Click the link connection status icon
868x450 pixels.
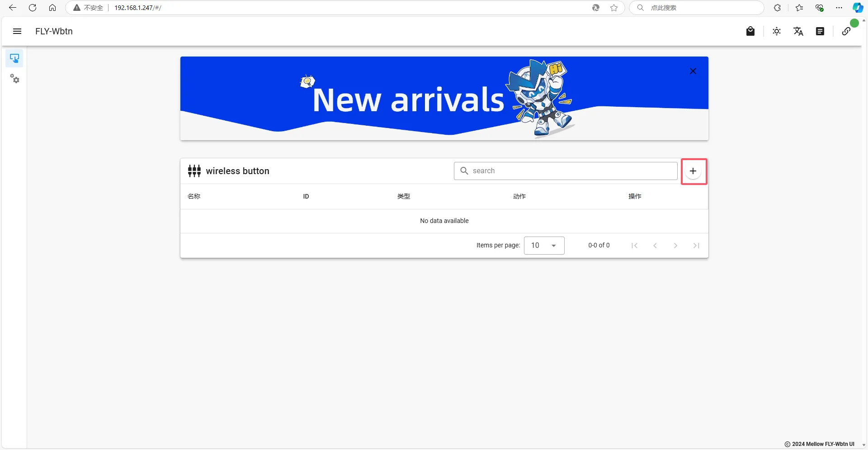click(x=846, y=31)
